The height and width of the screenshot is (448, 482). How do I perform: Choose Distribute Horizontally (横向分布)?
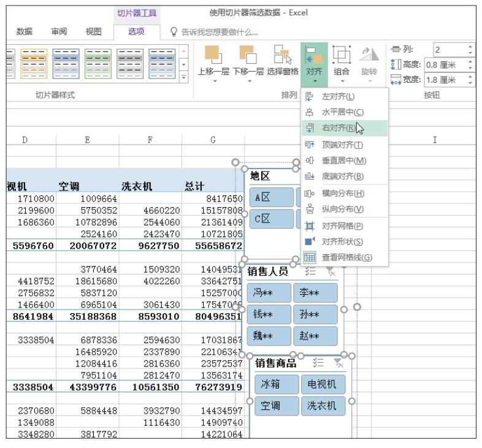[x=345, y=193]
